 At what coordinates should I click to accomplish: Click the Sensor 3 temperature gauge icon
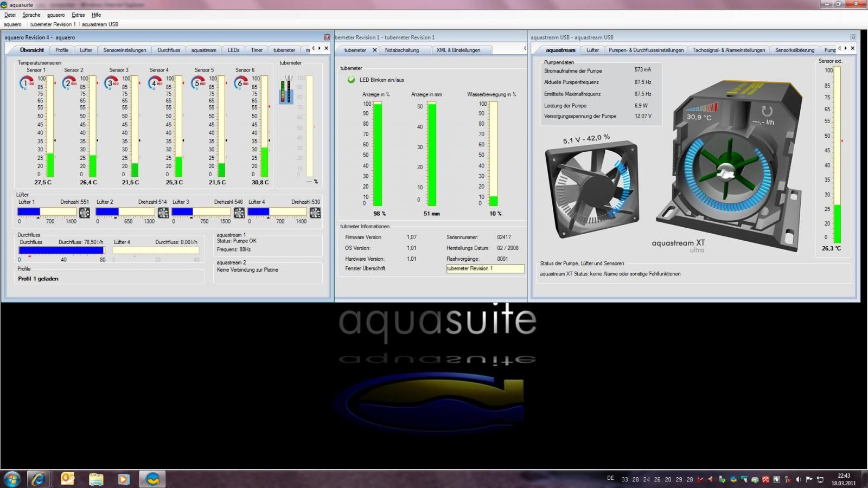112,83
